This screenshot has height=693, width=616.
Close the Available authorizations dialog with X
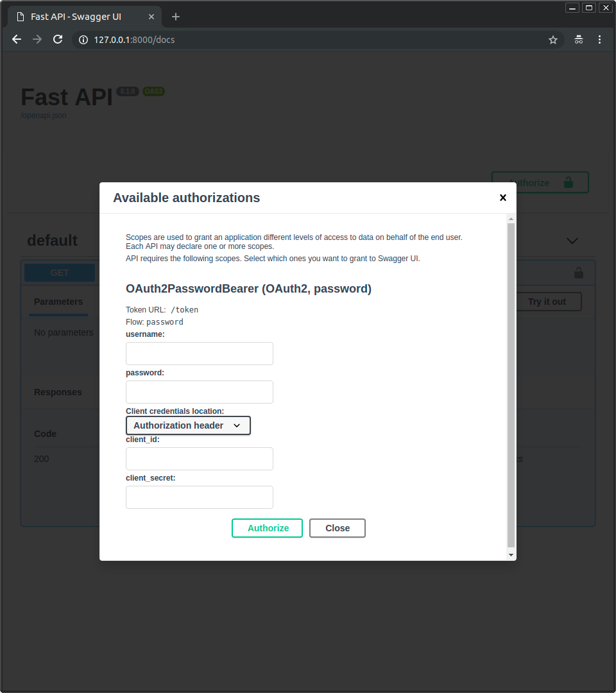click(503, 198)
